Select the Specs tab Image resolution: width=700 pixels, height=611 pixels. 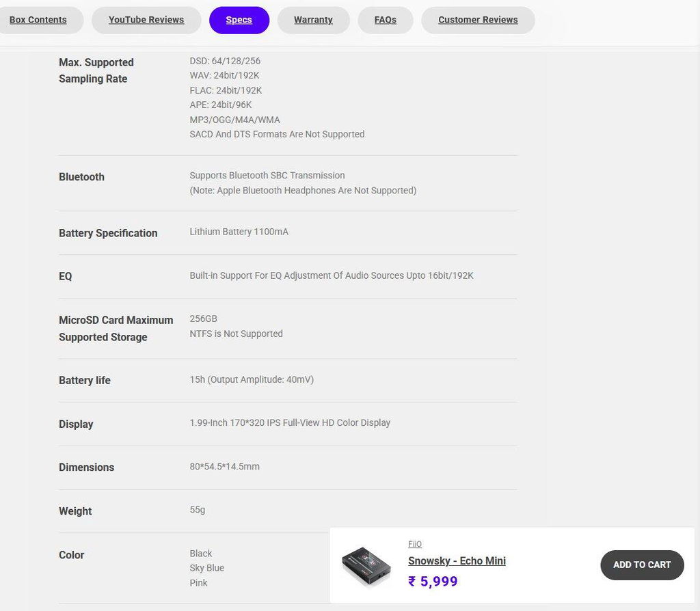(239, 20)
